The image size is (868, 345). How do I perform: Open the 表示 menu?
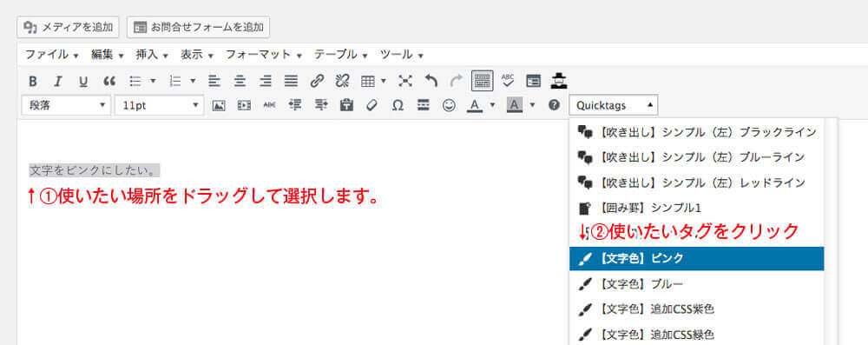point(197,55)
